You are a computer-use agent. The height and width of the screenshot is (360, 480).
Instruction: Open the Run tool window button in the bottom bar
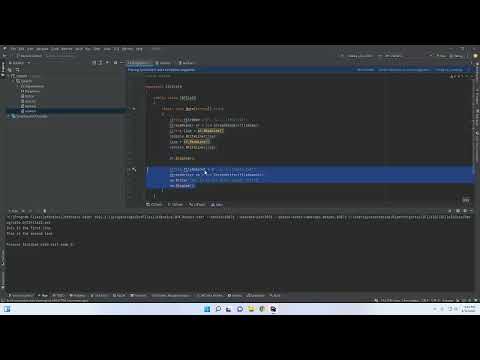pyautogui.click(x=43, y=295)
